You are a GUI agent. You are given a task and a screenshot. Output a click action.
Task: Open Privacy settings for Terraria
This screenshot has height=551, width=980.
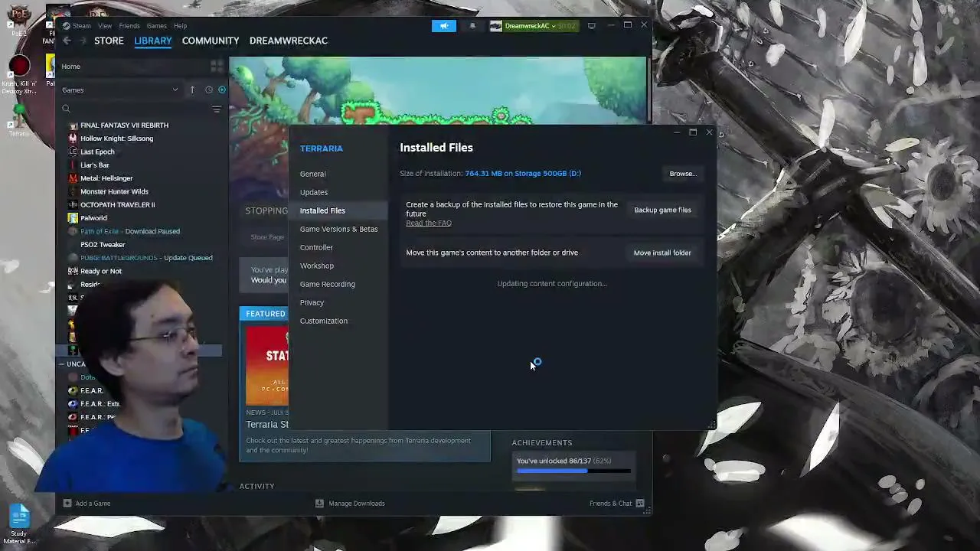click(x=312, y=302)
